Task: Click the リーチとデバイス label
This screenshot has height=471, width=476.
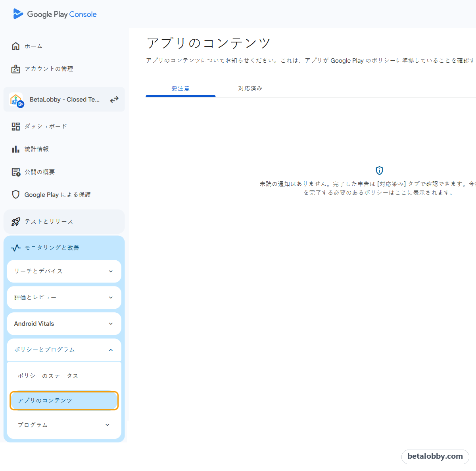Action: [38, 271]
